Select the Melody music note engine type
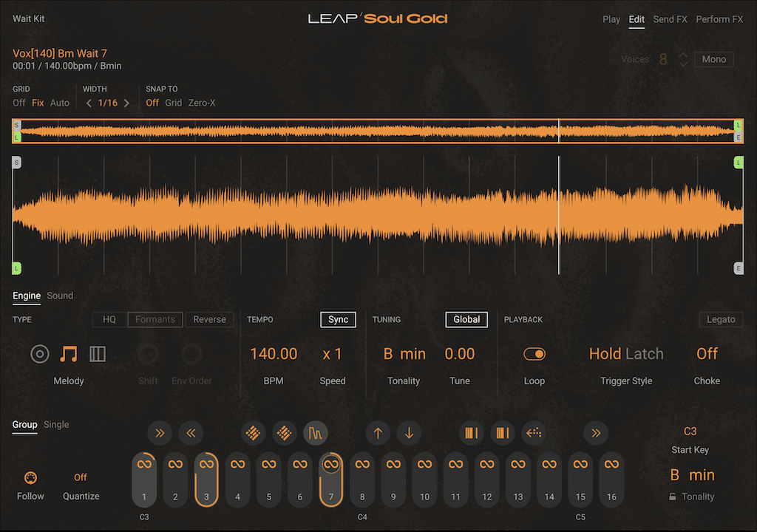The image size is (757, 532). pyautogui.click(x=69, y=354)
